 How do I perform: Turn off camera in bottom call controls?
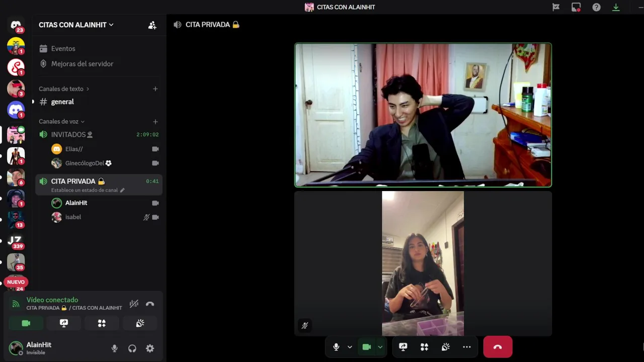coord(367,347)
